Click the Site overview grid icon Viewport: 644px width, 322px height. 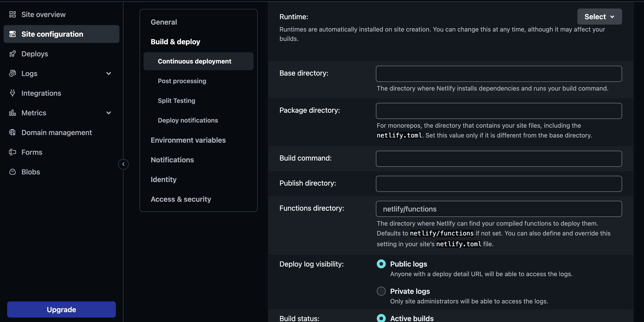[x=13, y=15]
